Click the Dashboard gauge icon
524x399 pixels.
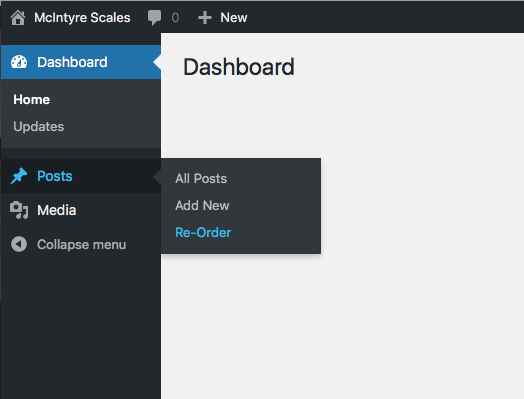(x=19, y=62)
